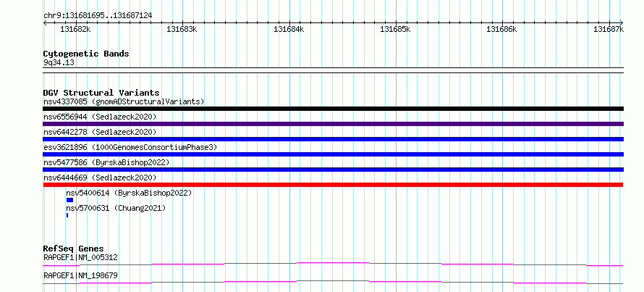Open the DGV Structural Variants track heading
The image size is (644, 292).
pyautogui.click(x=101, y=93)
